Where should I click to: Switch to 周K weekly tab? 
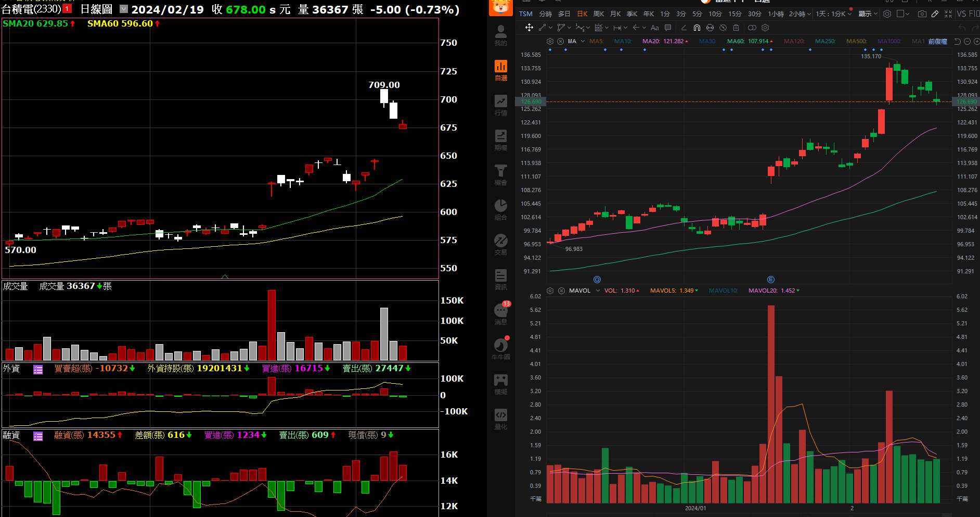click(599, 14)
